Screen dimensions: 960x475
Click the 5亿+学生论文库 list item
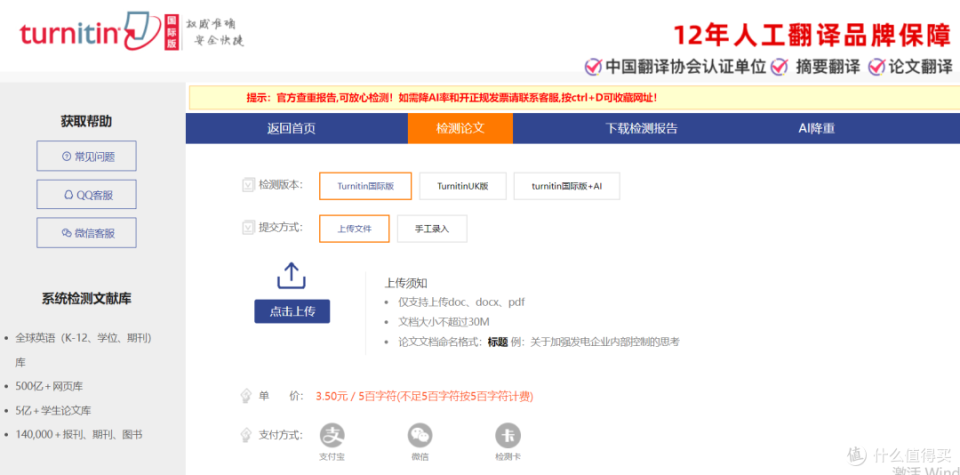[53, 411]
